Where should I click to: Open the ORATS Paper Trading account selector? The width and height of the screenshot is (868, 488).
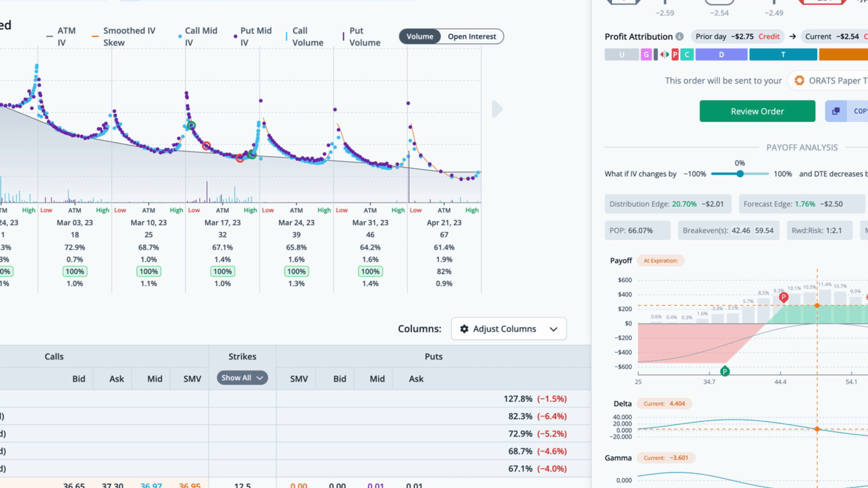829,81
